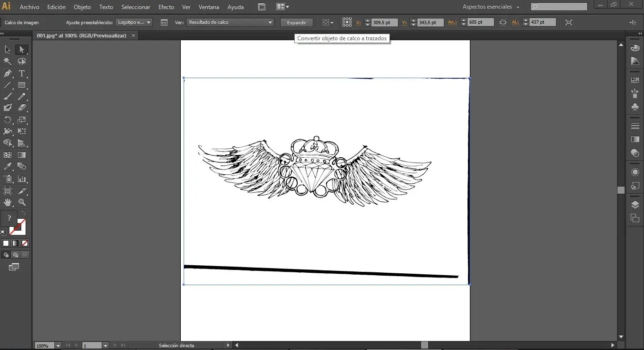Enable Draw Behind mode
644x350 pixels.
pos(15,255)
